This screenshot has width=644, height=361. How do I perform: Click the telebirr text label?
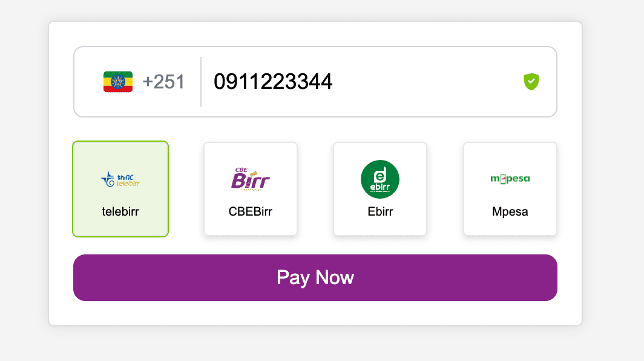[120, 211]
